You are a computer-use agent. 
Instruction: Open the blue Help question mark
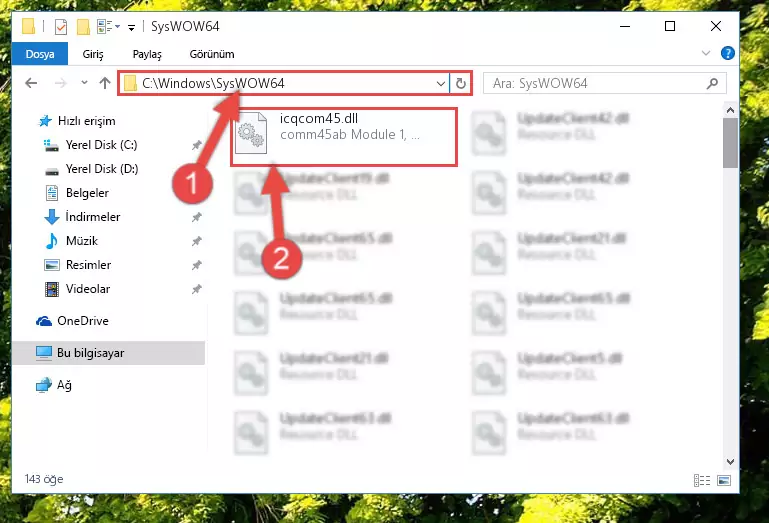[x=728, y=53]
